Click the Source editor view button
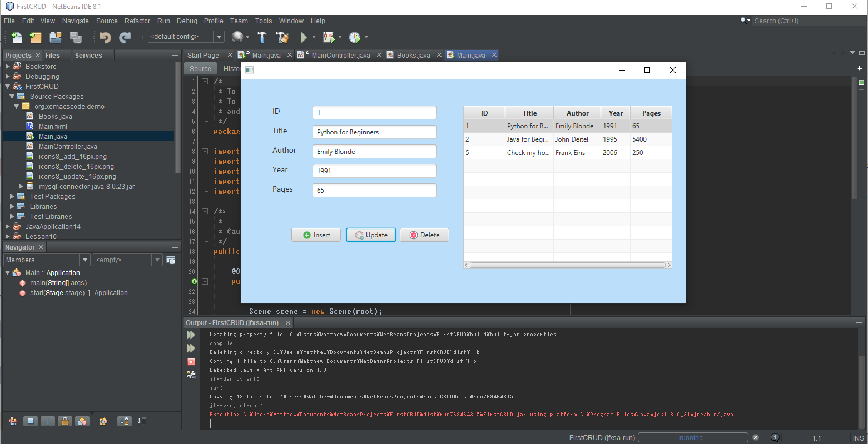This screenshot has height=444, width=868. click(200, 69)
